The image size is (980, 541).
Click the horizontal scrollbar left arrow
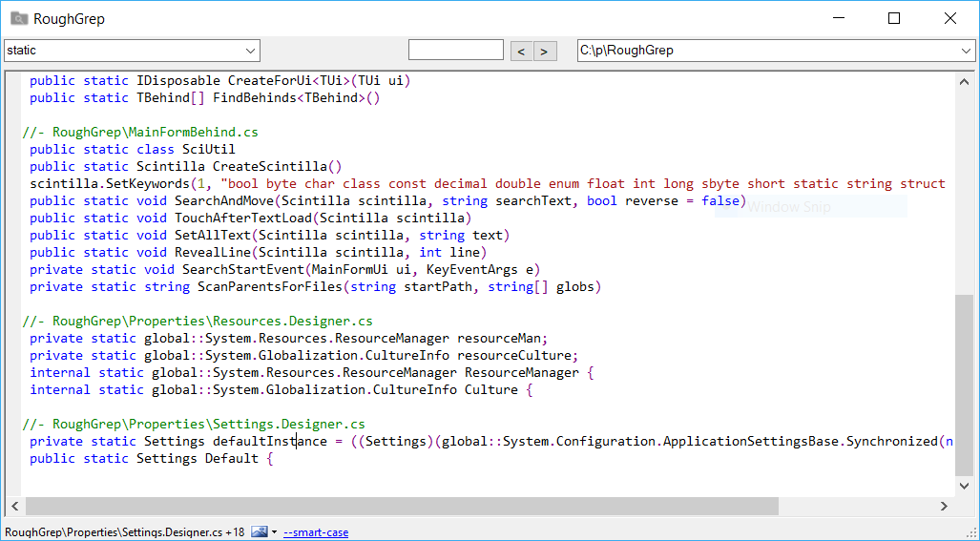coord(15,506)
